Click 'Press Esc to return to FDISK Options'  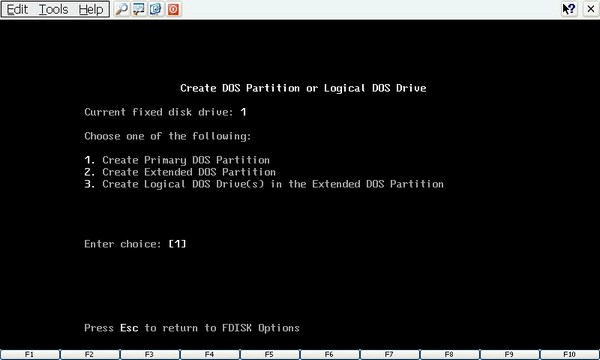[x=192, y=328]
